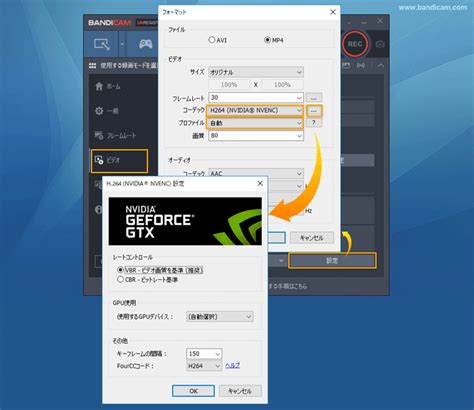Viewport: 474px width, 410px height.
Task: Click the gear icon next to 一般
Action: click(x=99, y=111)
